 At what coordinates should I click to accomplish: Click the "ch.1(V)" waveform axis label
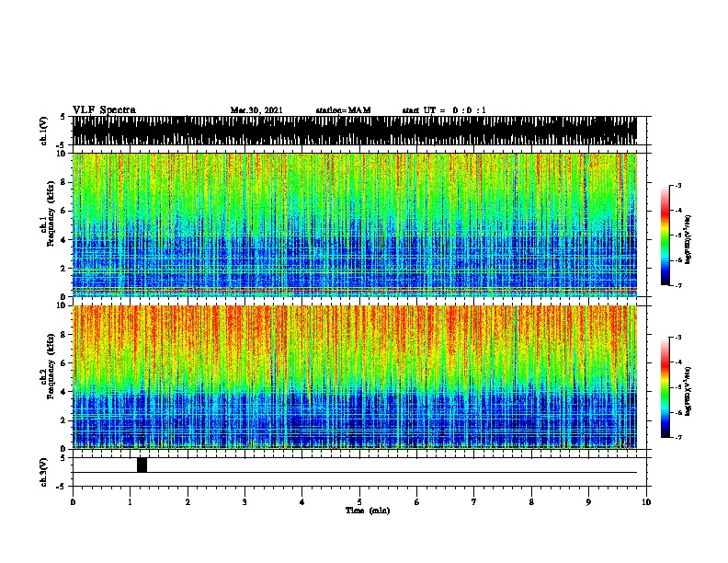pyautogui.click(x=44, y=131)
